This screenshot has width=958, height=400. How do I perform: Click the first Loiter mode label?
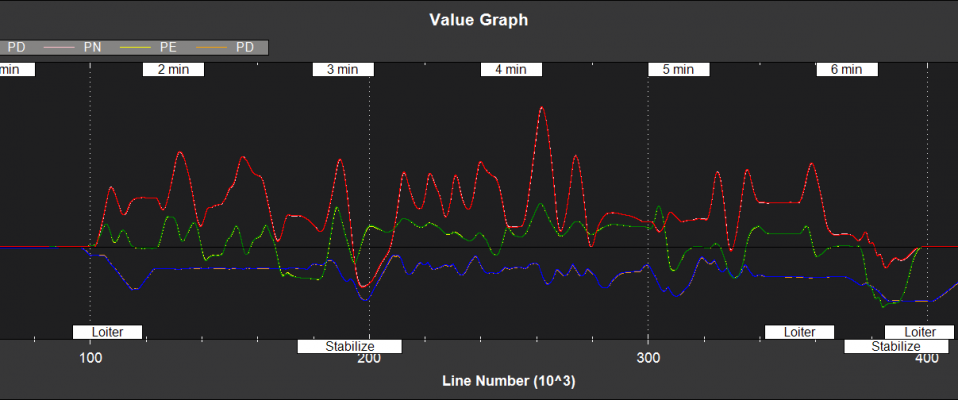pos(107,332)
